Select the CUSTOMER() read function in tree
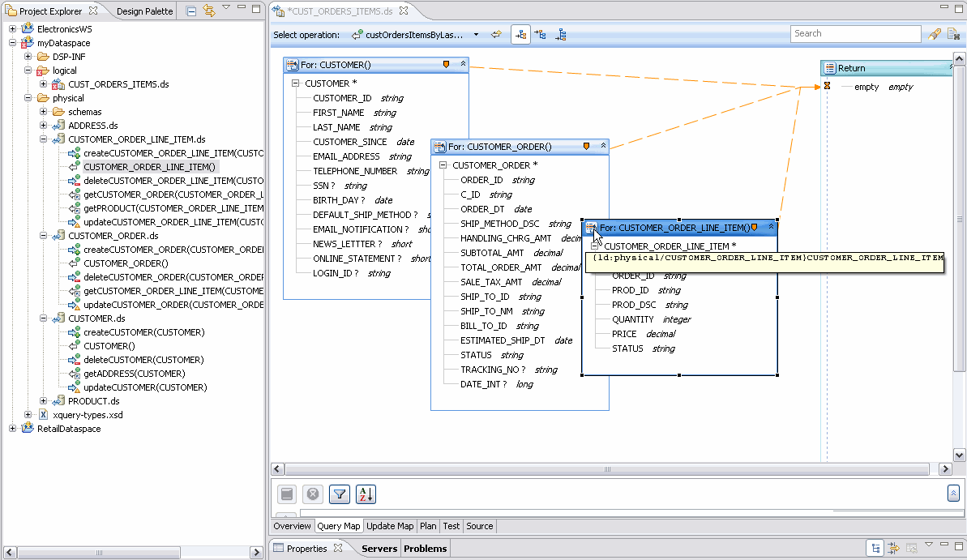This screenshot has height=560, width=967. 109,346
